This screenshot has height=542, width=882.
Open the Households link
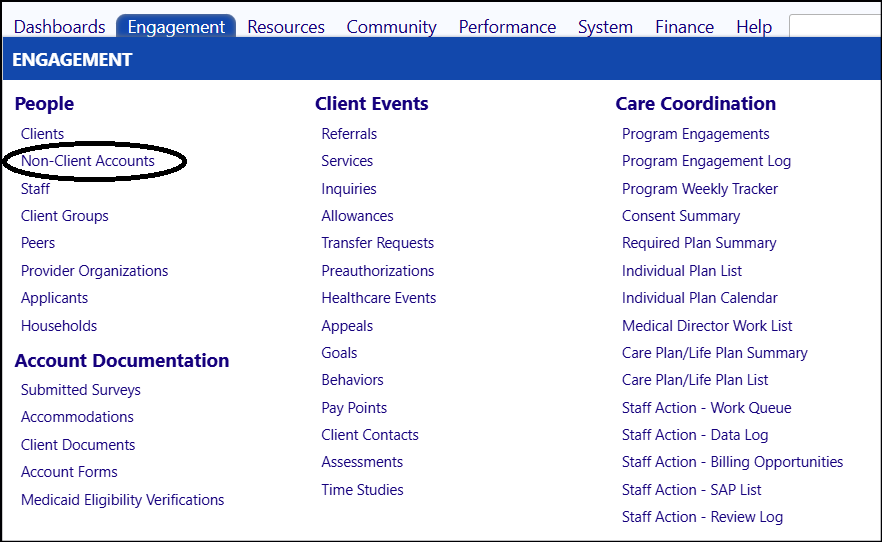(59, 326)
